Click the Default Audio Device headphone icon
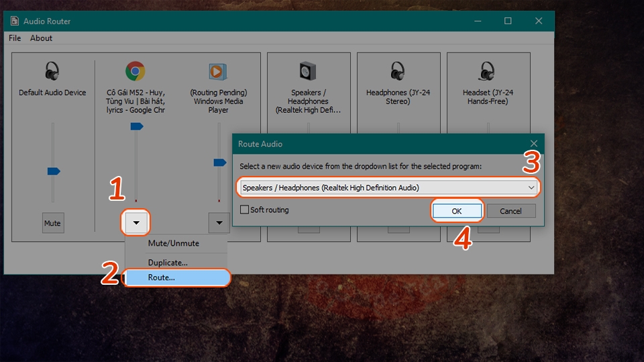Viewport: 644px width, 362px height. click(52, 71)
